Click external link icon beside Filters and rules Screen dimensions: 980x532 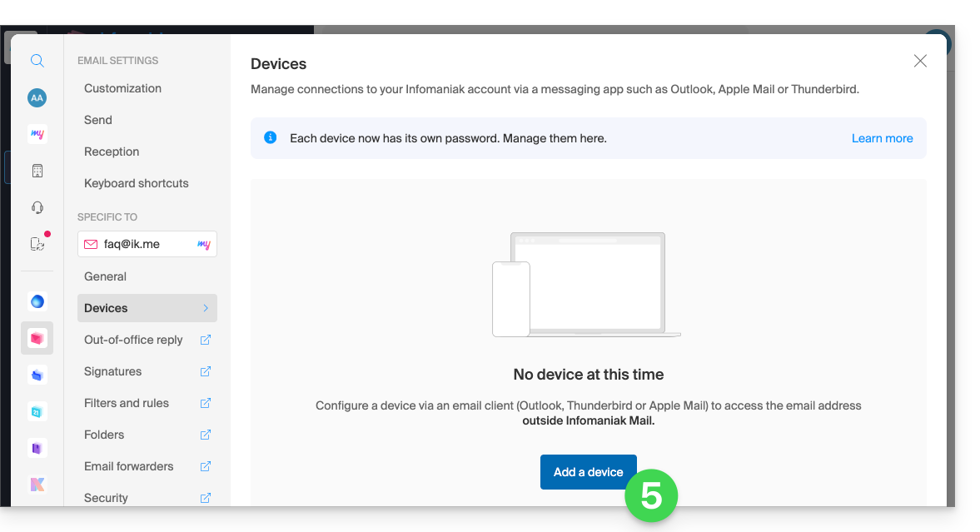[205, 403]
